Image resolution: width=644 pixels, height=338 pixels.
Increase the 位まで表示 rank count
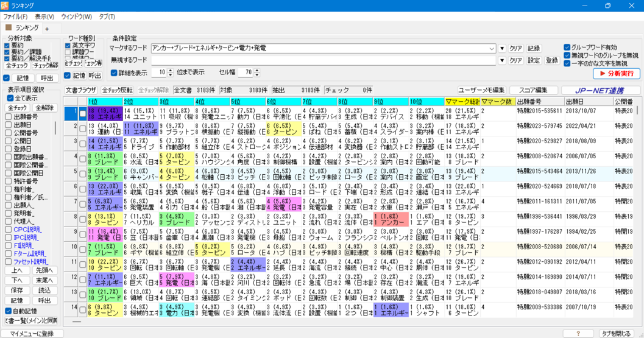[170, 71]
